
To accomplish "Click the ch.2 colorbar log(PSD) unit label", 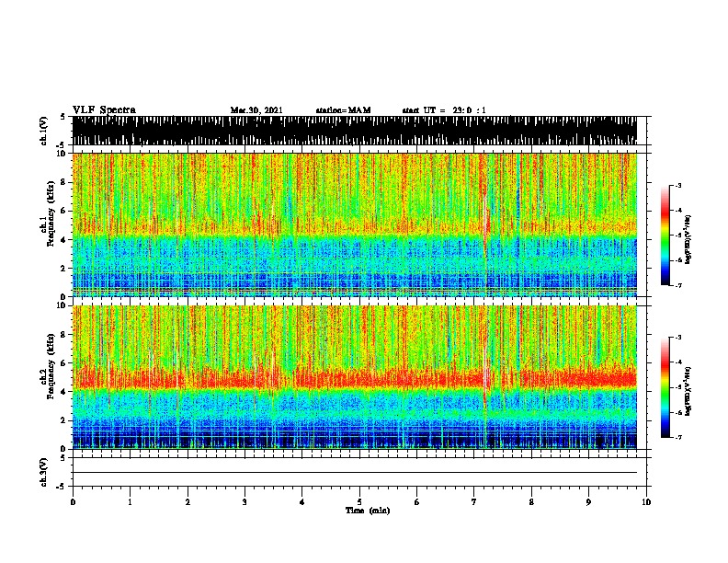I will 688,391.
